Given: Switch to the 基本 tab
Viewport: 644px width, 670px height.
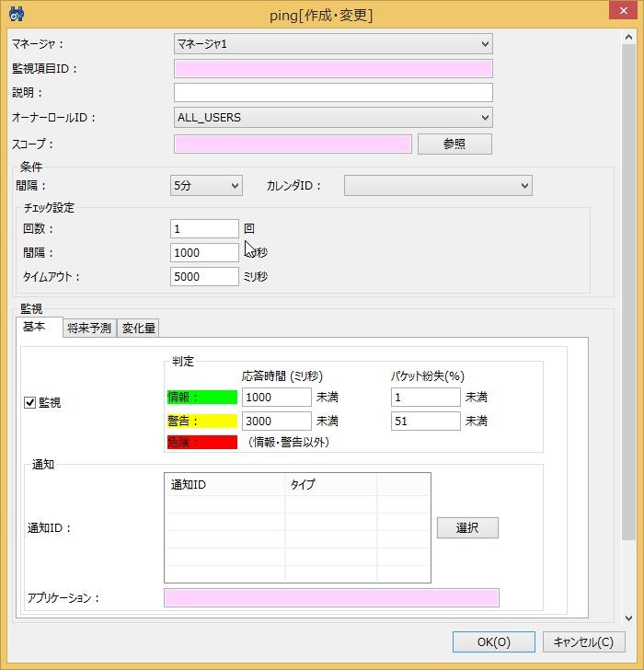Looking at the screenshot, I should coord(40,327).
